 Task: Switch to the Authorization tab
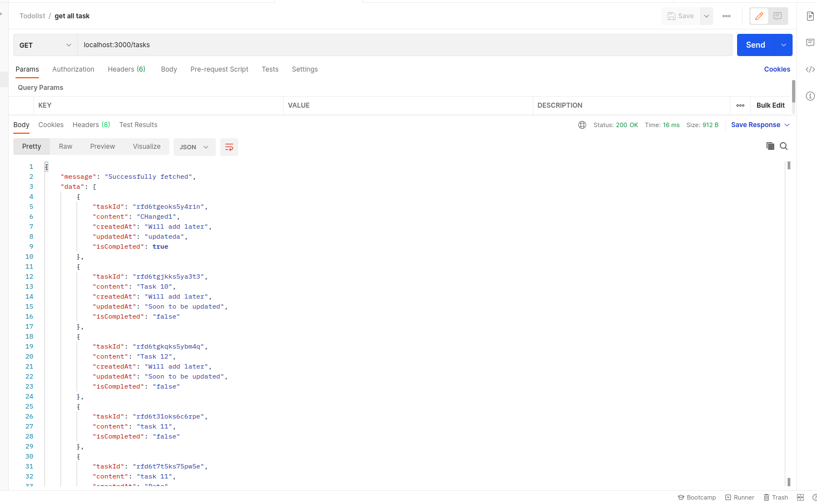pos(73,69)
